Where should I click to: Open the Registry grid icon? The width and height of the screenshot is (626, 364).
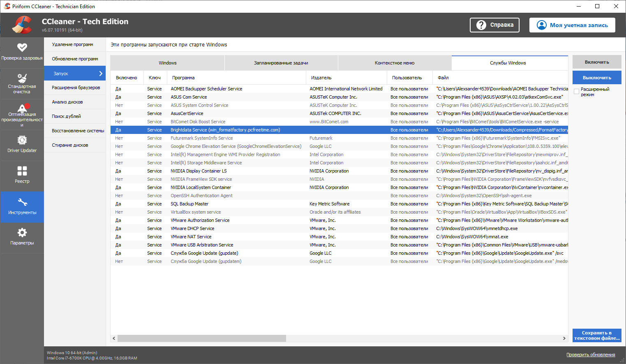22,171
